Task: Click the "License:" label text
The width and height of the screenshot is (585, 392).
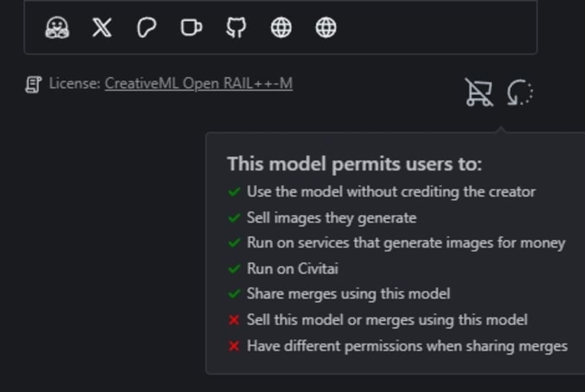Action: click(x=75, y=83)
